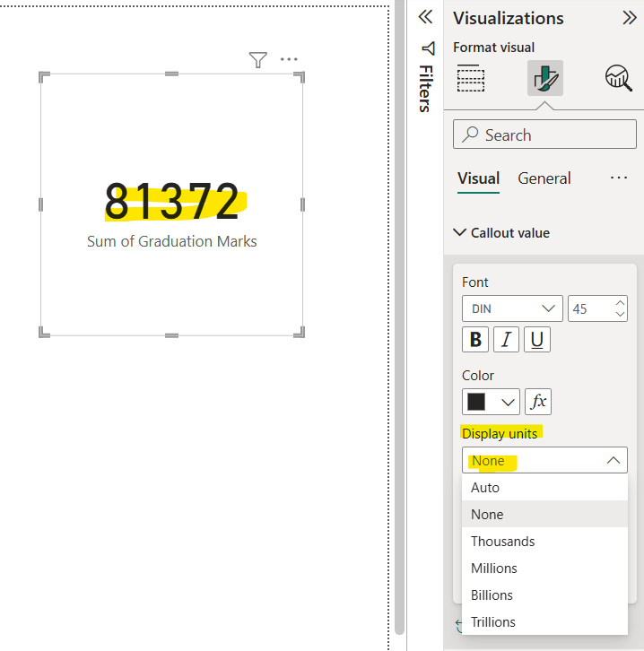This screenshot has width=644, height=651.
Task: Select Thousands from display units list
Action: (502, 542)
